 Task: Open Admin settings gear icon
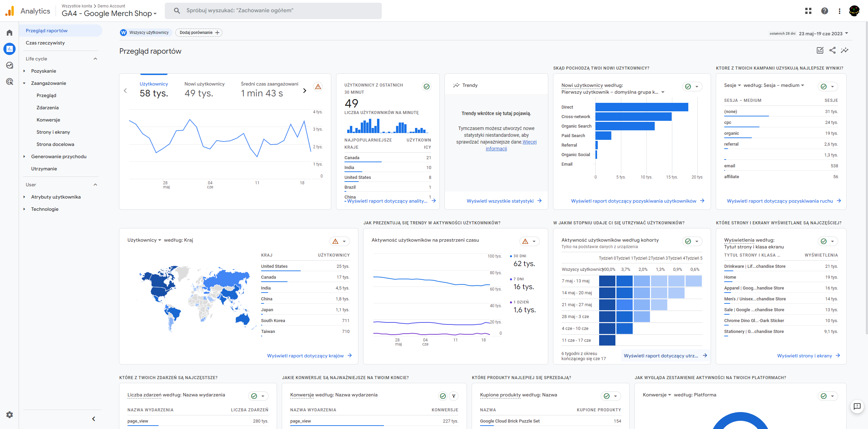coord(9,415)
